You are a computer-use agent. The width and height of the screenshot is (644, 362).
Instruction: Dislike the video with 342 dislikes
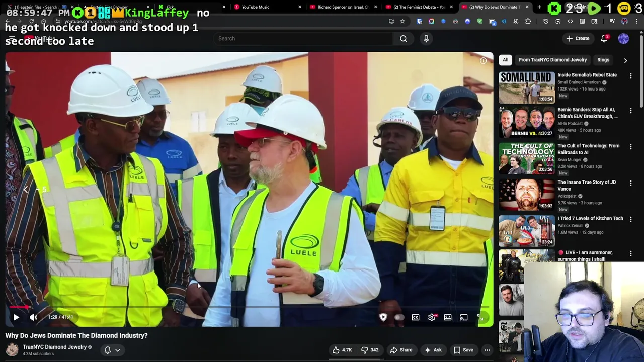point(370,350)
